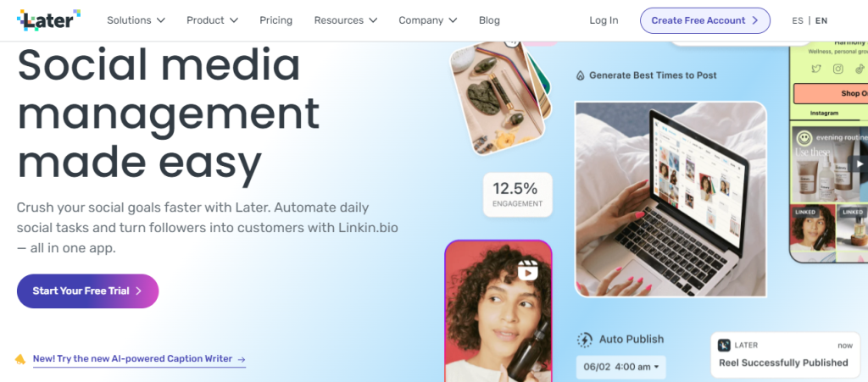Image resolution: width=868 pixels, height=382 pixels.
Task: Click the megaphone icon beside the Caption Writer link
Action: coord(20,359)
